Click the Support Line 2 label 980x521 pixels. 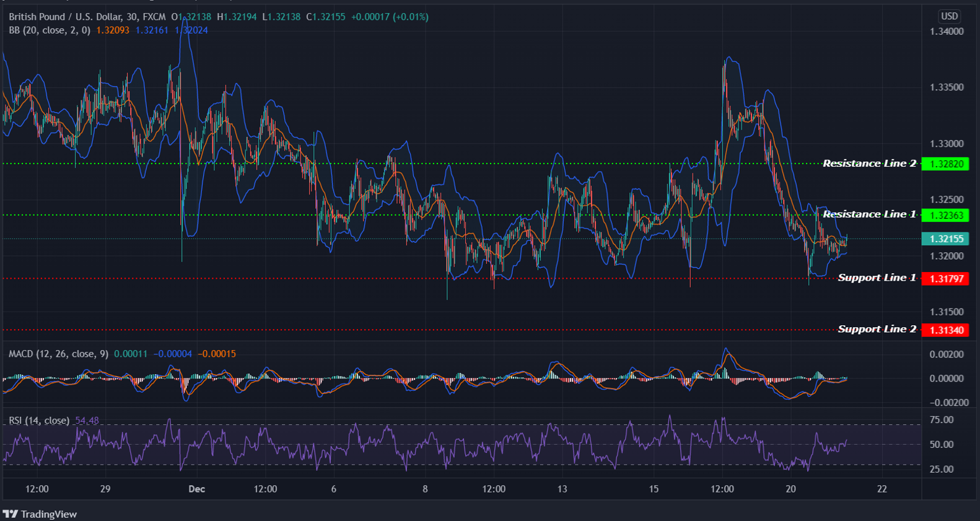tap(877, 329)
